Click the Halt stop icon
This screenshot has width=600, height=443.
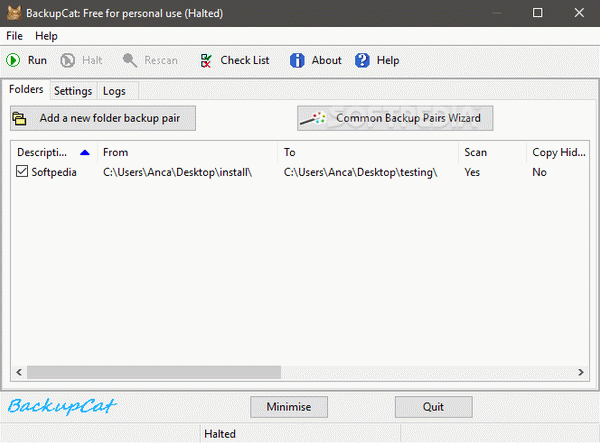(68, 60)
